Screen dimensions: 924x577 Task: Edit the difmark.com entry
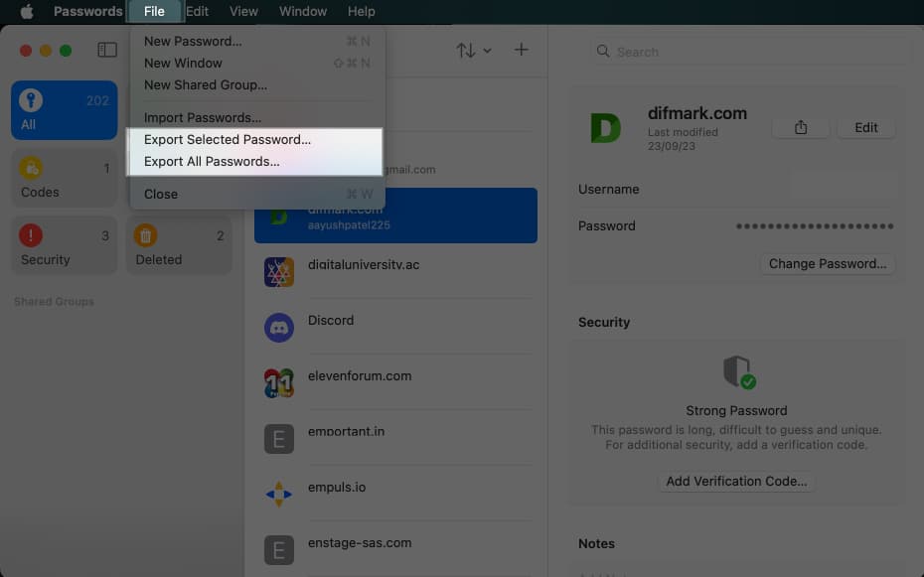click(x=865, y=127)
